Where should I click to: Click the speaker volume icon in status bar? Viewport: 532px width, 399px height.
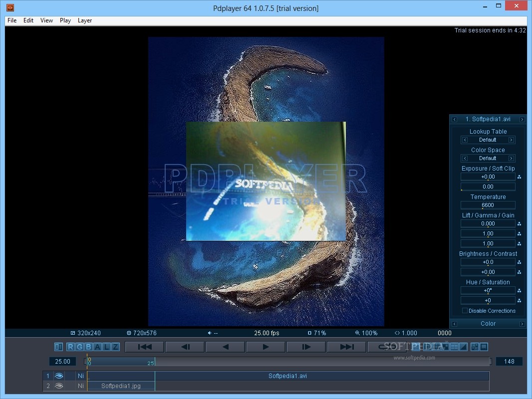tap(210, 333)
